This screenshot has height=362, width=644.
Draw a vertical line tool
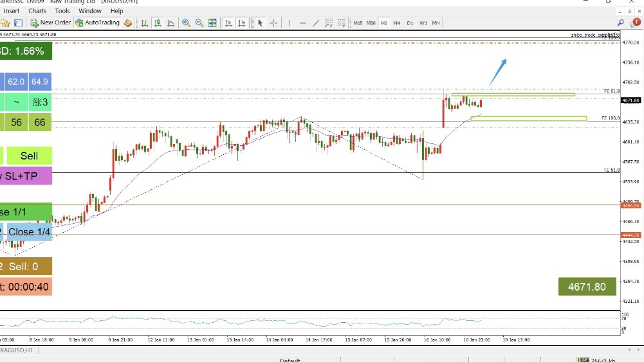[x=290, y=23]
